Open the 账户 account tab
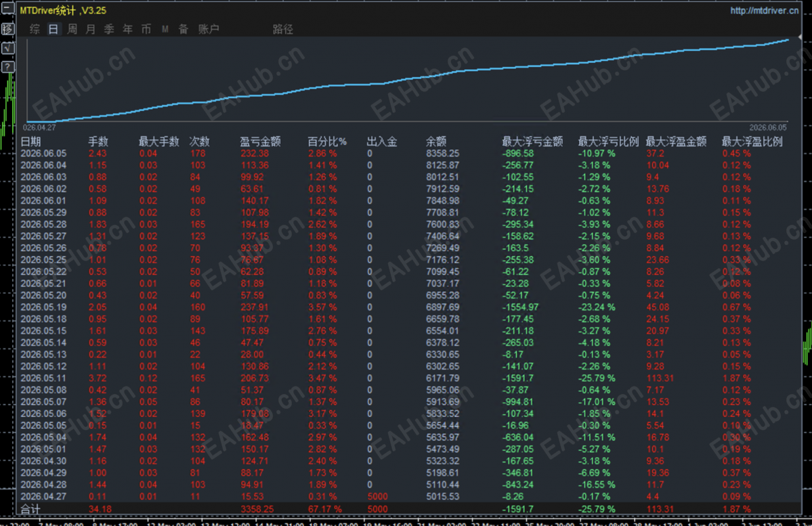 [x=209, y=29]
